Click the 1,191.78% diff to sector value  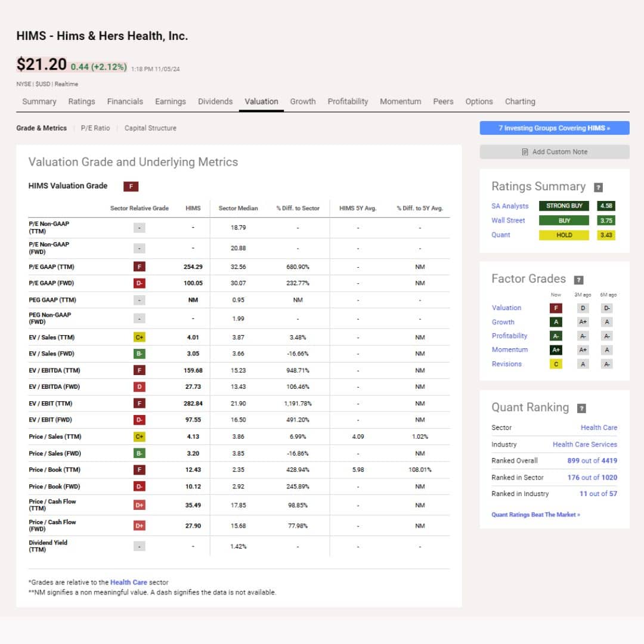click(298, 404)
